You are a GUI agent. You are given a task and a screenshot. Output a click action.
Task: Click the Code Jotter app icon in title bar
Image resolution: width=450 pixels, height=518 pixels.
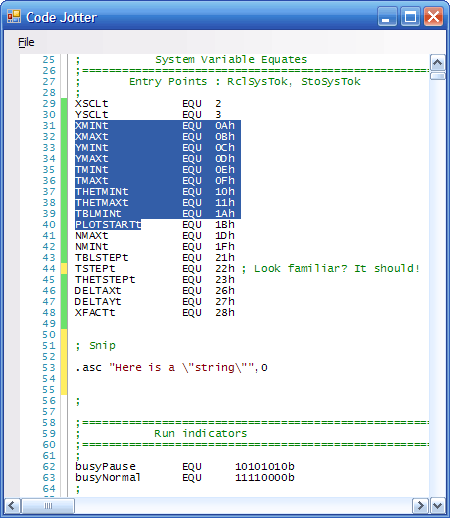click(x=14, y=16)
